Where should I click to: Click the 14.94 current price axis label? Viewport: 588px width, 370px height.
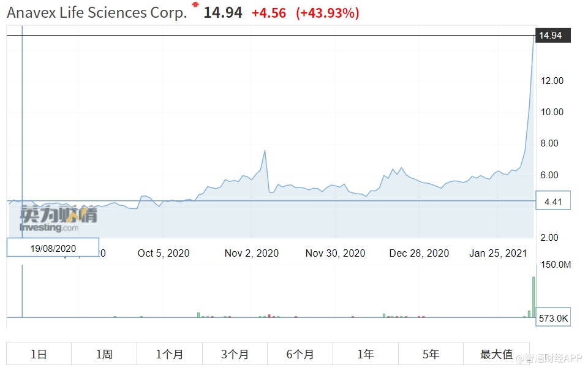click(552, 36)
